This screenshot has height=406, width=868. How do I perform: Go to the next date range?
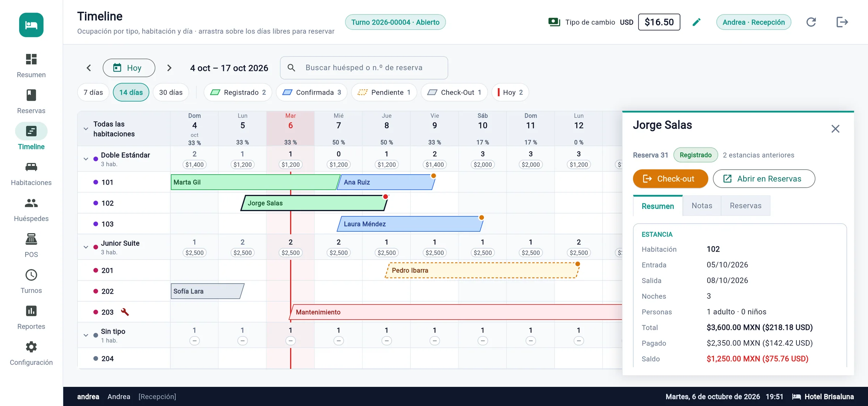(x=169, y=68)
